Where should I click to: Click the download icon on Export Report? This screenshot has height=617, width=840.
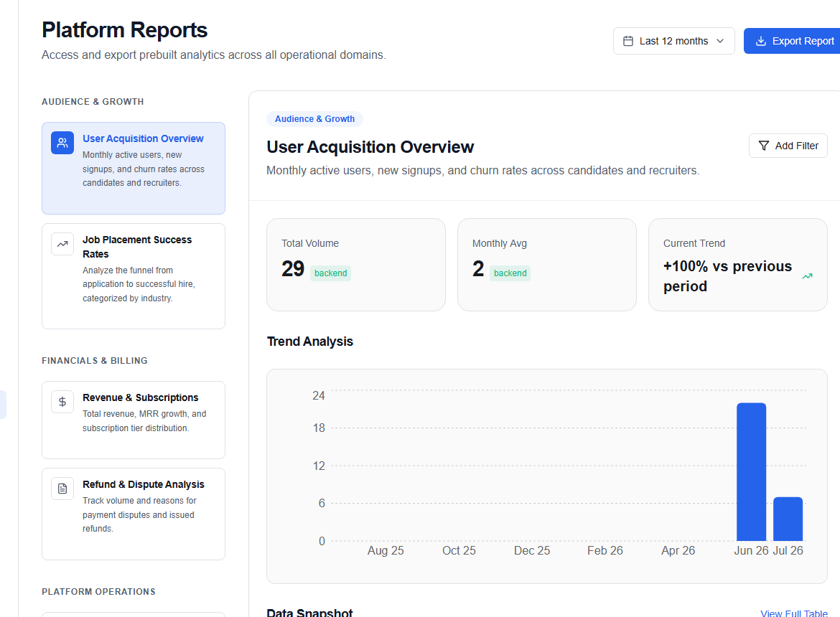(x=761, y=41)
